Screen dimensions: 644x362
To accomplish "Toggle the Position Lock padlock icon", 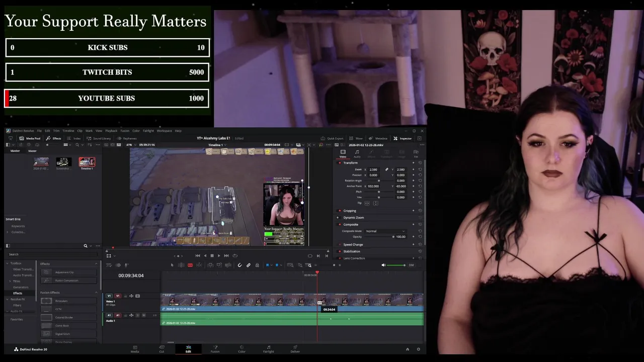I will (257, 265).
